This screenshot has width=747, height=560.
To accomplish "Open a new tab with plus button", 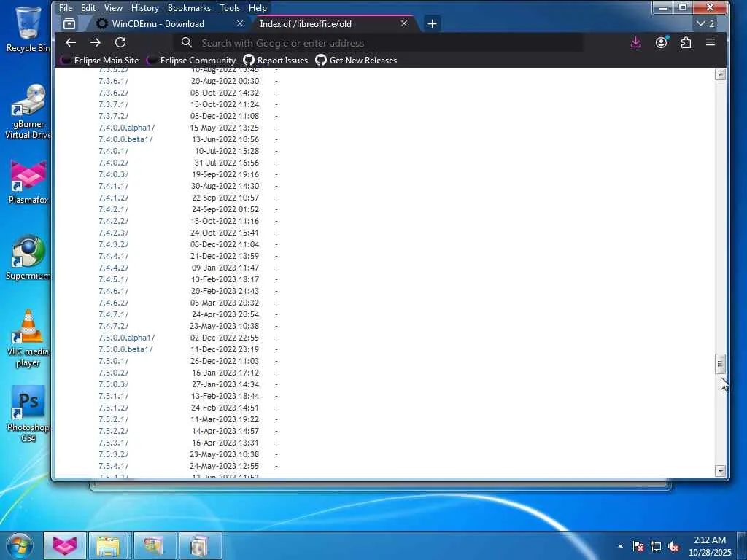I will (432, 24).
